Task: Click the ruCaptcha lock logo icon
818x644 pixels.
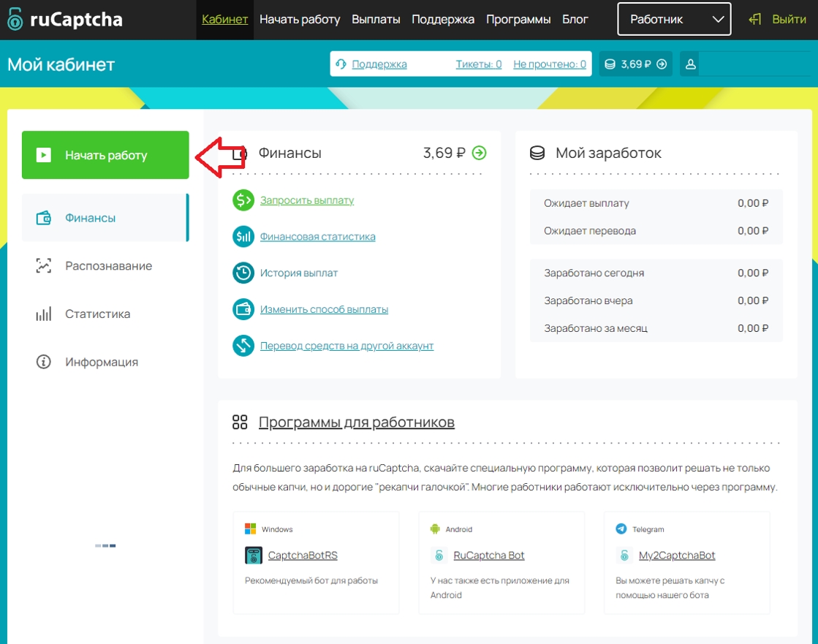Action: [15, 19]
